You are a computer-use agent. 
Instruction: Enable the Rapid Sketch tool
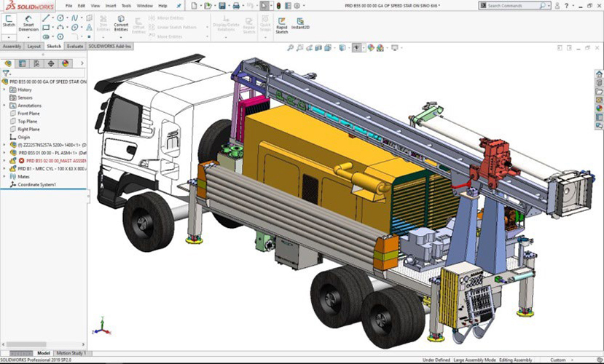[x=281, y=25]
